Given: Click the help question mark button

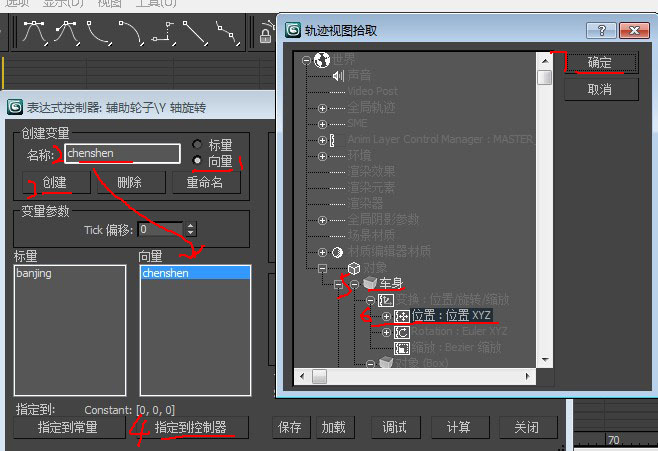Looking at the screenshot, I should click(601, 30).
